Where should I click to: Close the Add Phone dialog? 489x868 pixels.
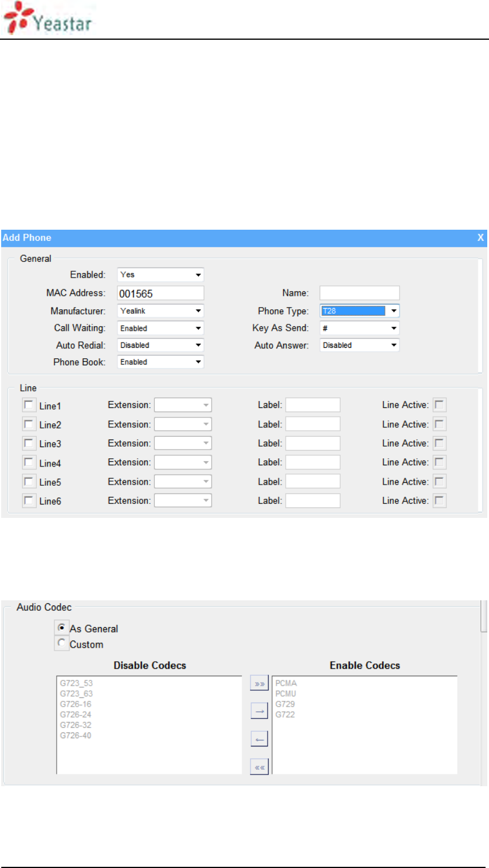(x=480, y=238)
